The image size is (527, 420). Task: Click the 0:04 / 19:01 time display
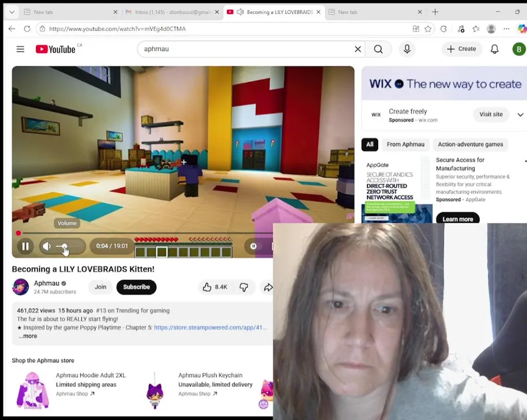(112, 246)
